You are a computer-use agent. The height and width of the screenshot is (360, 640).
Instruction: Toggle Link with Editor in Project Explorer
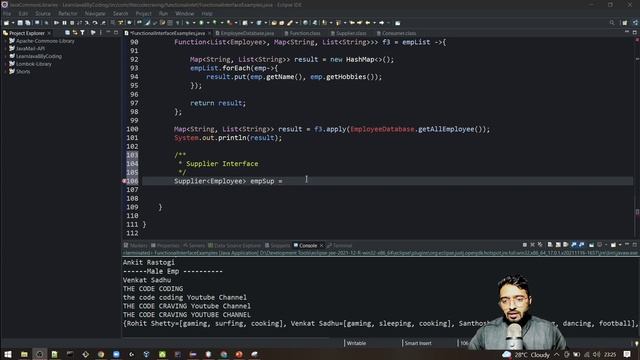(x=75, y=33)
